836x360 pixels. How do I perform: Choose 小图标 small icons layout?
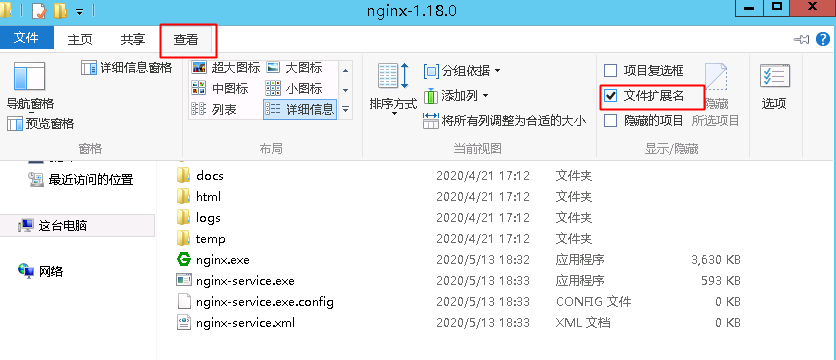(x=294, y=88)
